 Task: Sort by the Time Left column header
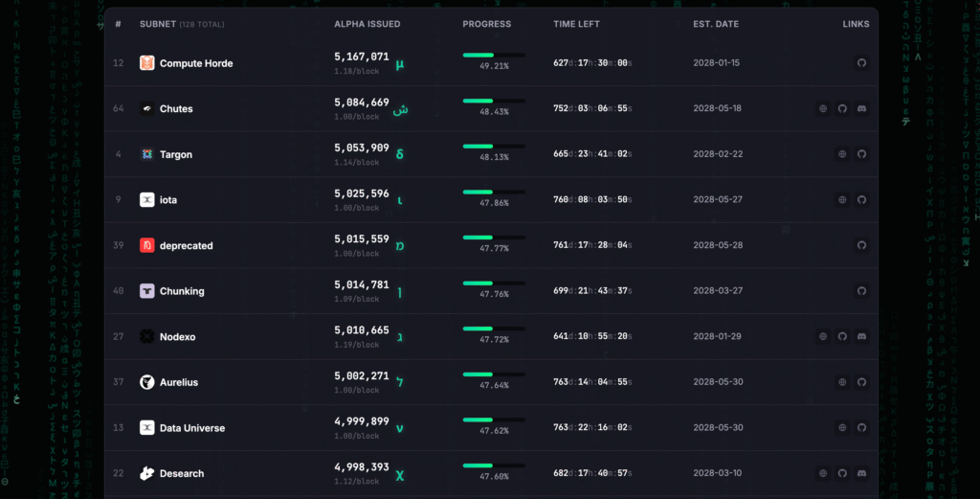(x=576, y=24)
